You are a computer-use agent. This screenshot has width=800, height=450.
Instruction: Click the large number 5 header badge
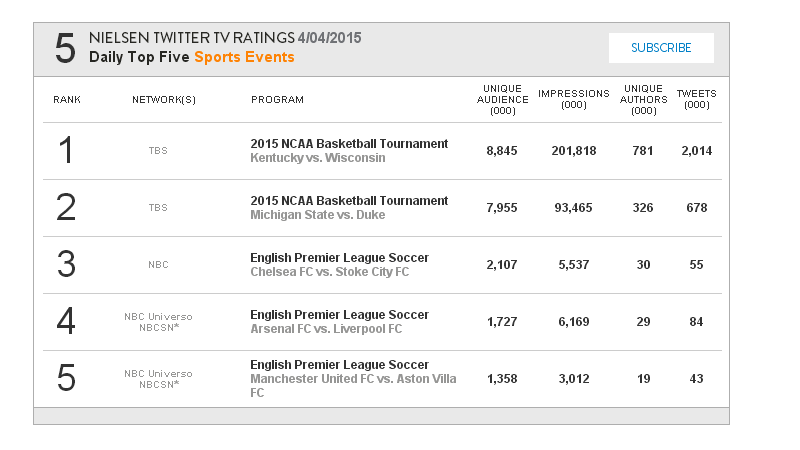tap(65, 48)
